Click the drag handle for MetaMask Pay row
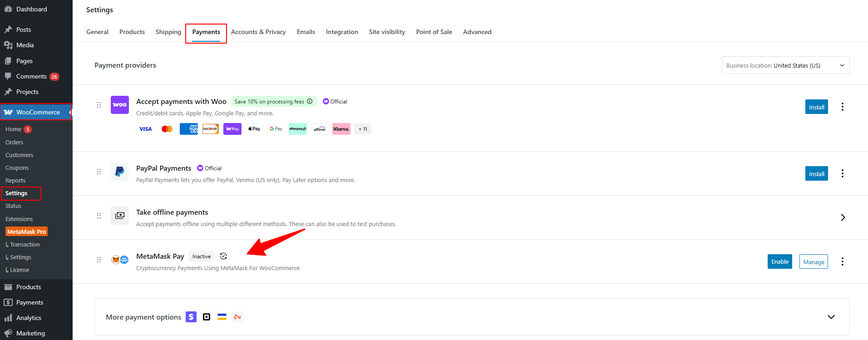The width and height of the screenshot is (868, 340). 99,260
